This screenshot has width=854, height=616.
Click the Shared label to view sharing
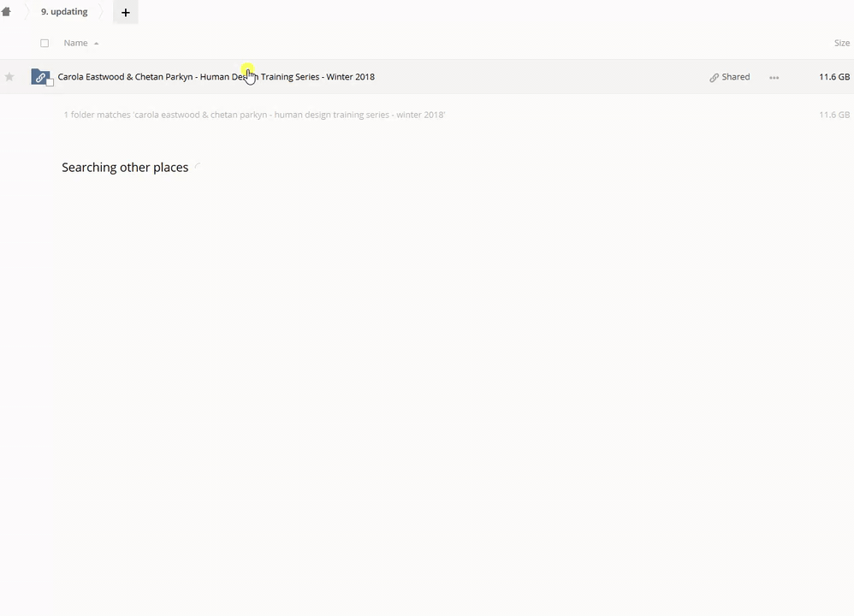point(735,77)
